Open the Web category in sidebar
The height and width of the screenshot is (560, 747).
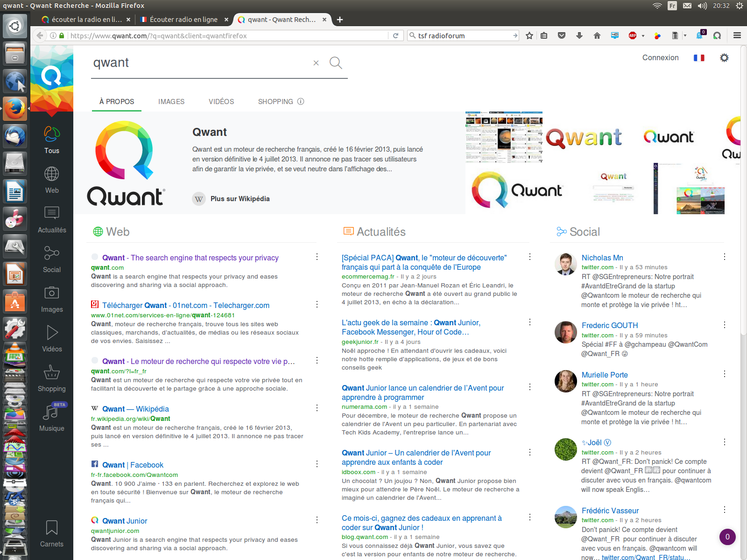click(52, 180)
